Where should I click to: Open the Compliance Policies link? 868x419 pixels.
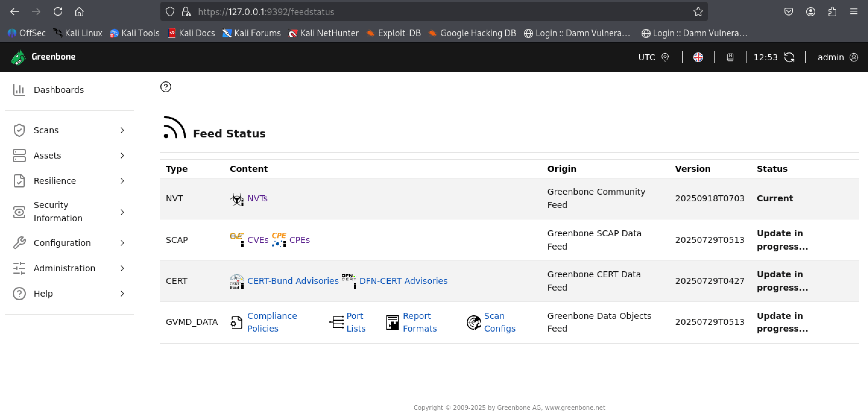(272, 322)
